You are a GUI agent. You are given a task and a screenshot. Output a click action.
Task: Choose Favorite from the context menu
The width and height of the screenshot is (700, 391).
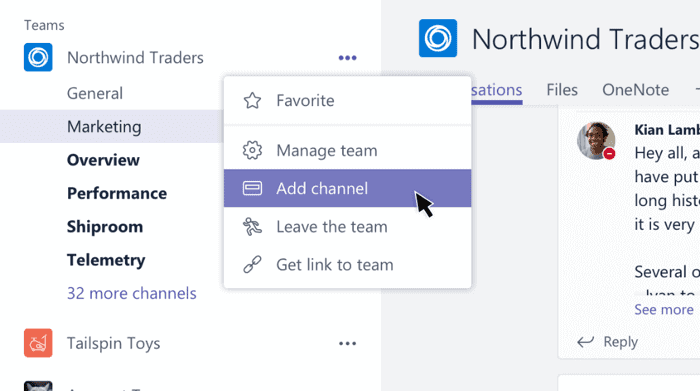pyautogui.click(x=347, y=100)
